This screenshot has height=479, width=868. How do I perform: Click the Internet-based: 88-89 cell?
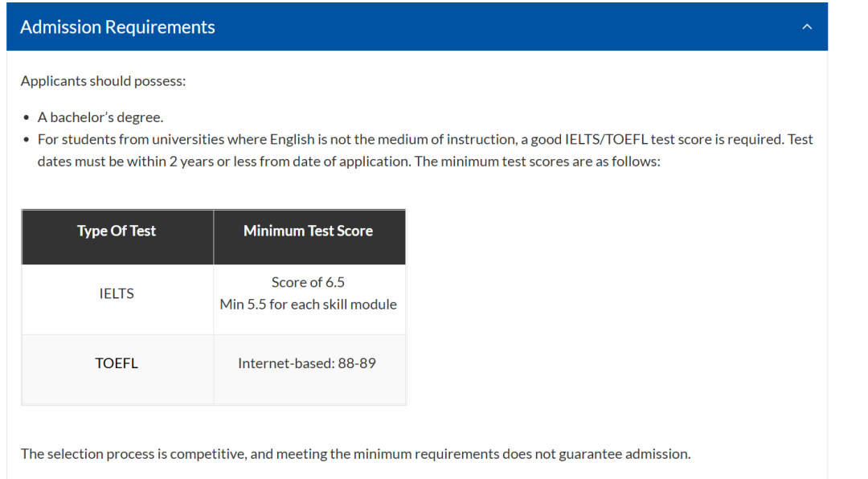[x=307, y=363]
